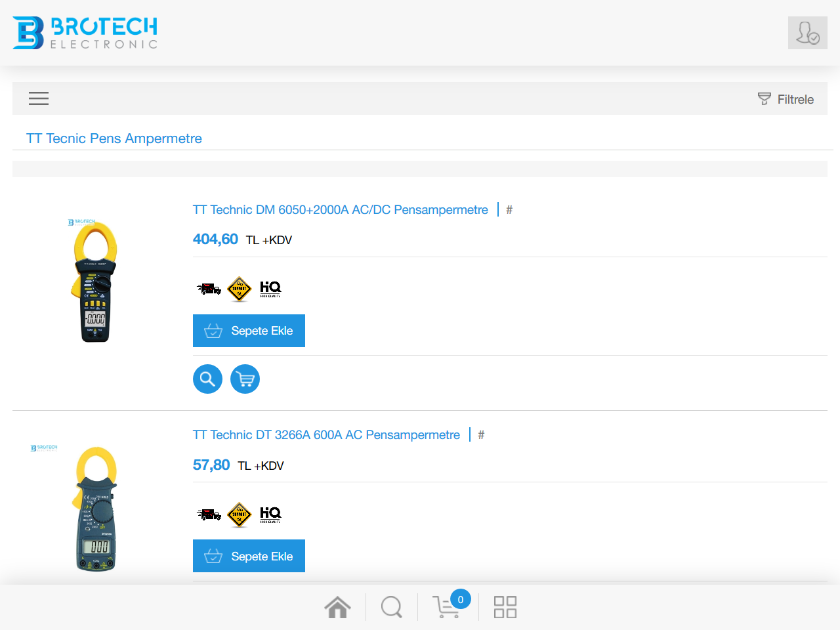
Task: View the DT 3266A clamp meter thumbnail
Action: point(95,509)
